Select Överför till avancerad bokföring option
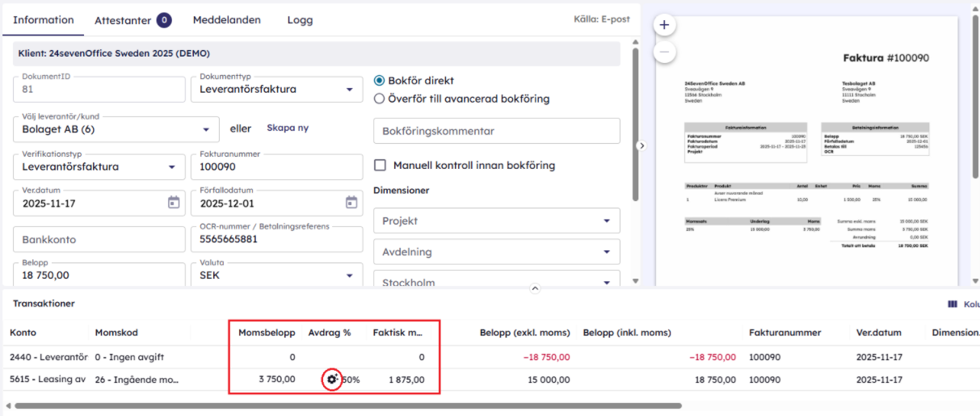980x416 pixels. pyautogui.click(x=380, y=99)
